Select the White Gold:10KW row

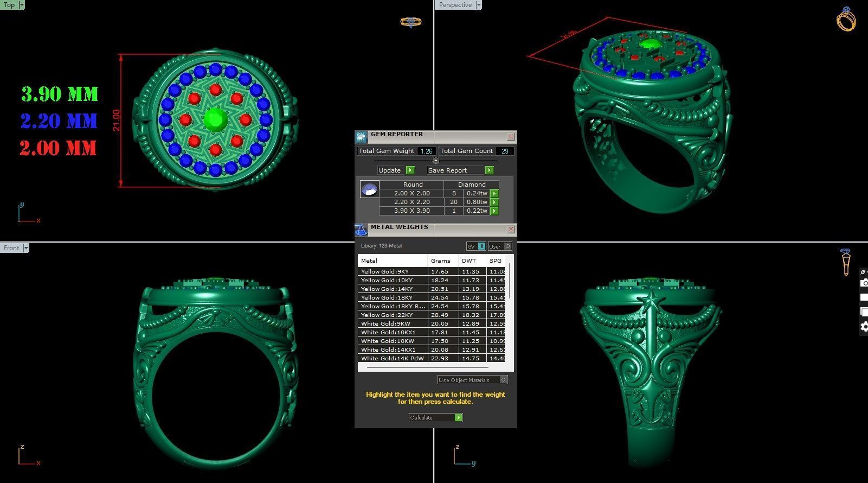point(432,341)
